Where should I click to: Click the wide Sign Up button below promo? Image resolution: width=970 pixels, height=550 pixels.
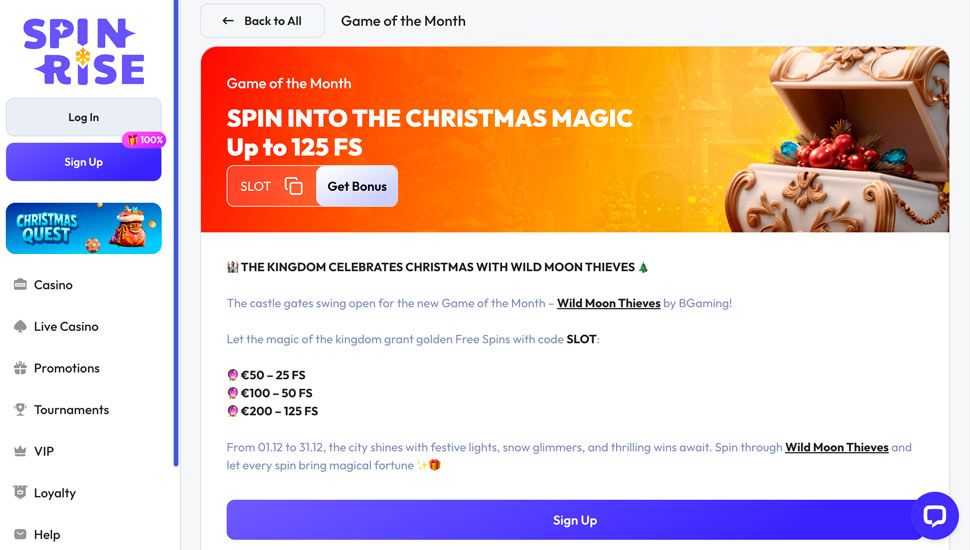click(574, 520)
